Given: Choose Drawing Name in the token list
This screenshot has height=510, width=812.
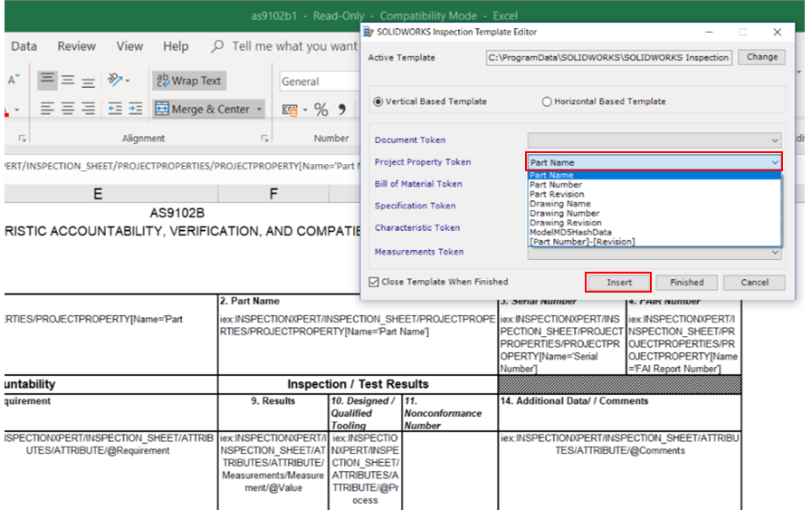Looking at the screenshot, I should tap(654, 204).
